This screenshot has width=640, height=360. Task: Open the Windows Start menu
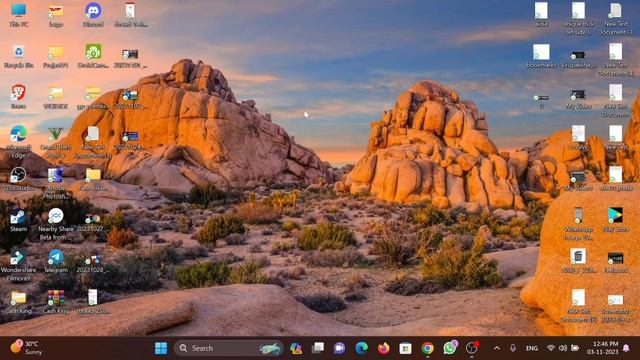pos(161,348)
